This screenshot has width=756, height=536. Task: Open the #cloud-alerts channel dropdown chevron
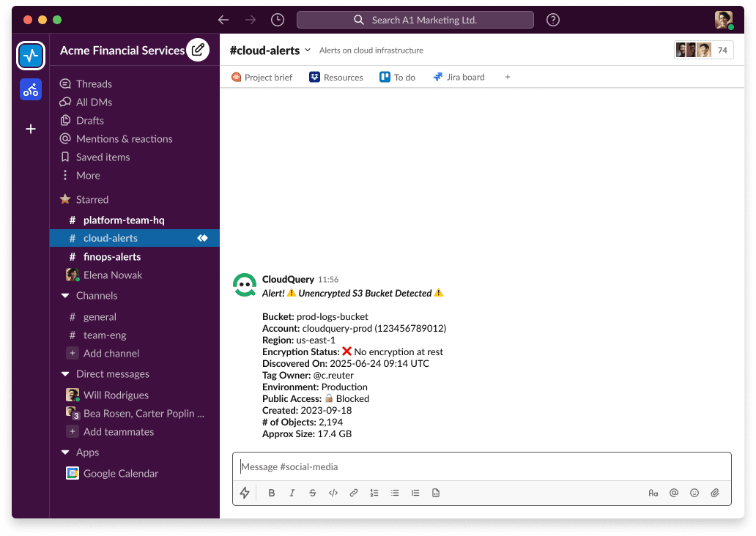pos(308,50)
